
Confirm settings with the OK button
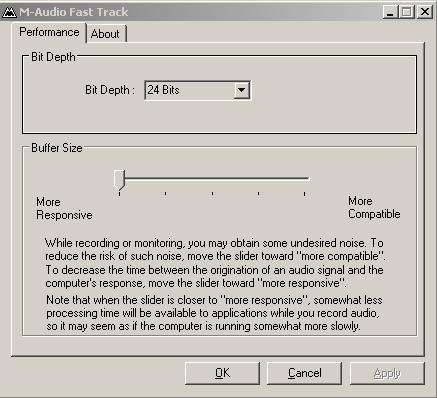(x=222, y=373)
